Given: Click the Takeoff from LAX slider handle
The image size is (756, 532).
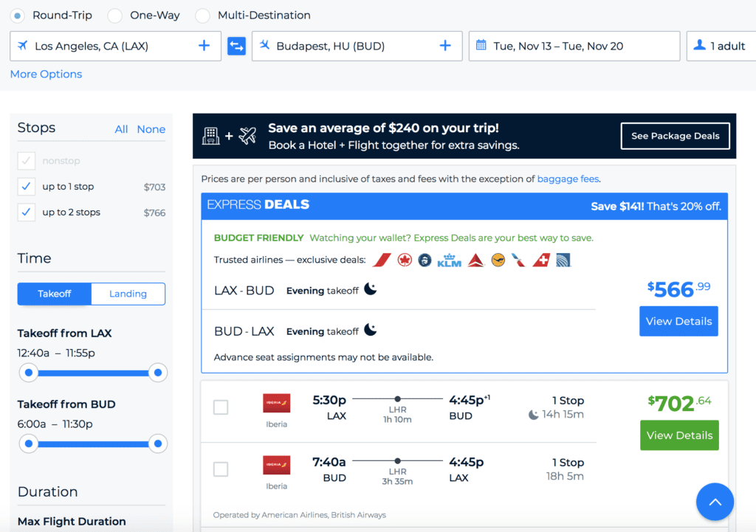Looking at the screenshot, I should tap(29, 373).
